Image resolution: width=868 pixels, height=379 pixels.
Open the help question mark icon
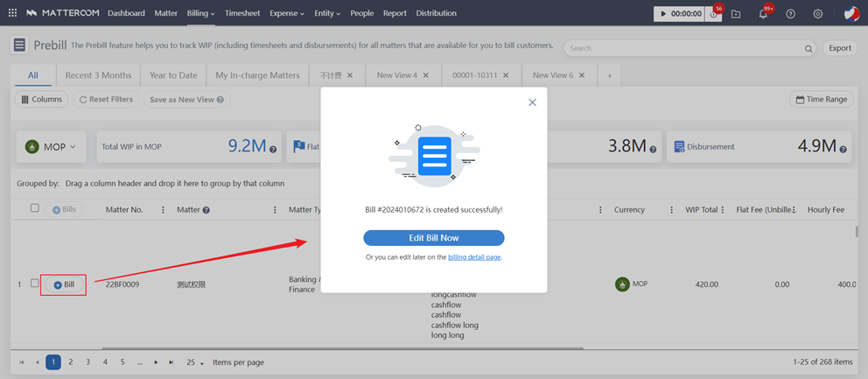point(790,14)
